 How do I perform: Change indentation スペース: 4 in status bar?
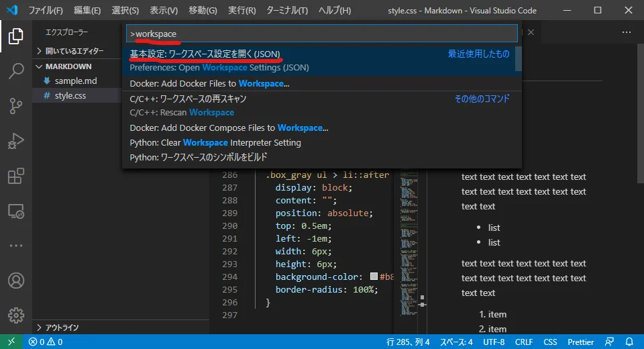[456, 342]
